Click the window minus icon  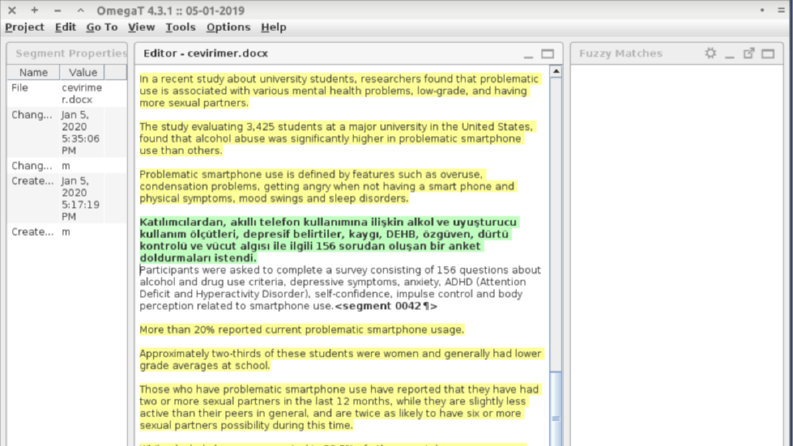tap(58, 11)
